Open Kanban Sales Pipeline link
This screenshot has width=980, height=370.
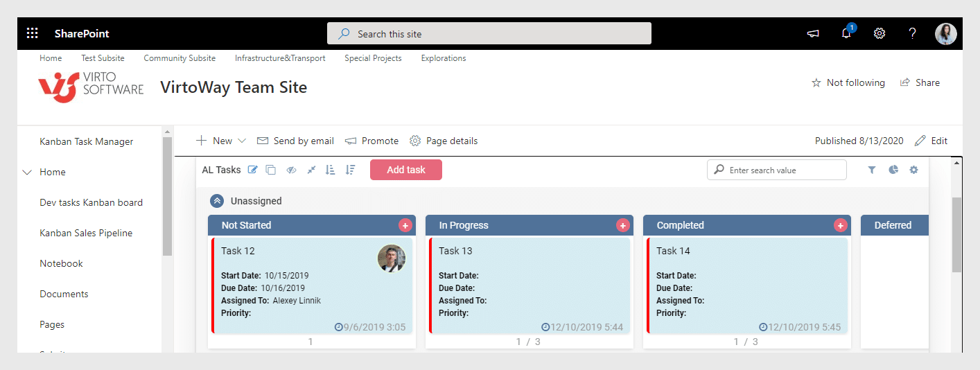[x=86, y=233]
